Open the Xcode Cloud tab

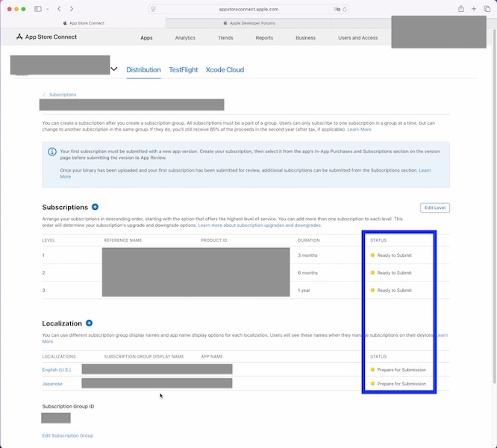(225, 69)
